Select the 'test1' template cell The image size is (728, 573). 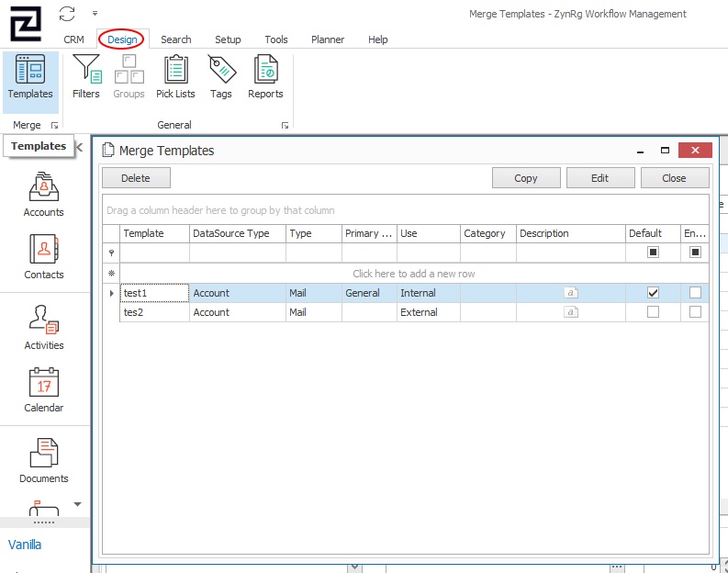[154, 293]
